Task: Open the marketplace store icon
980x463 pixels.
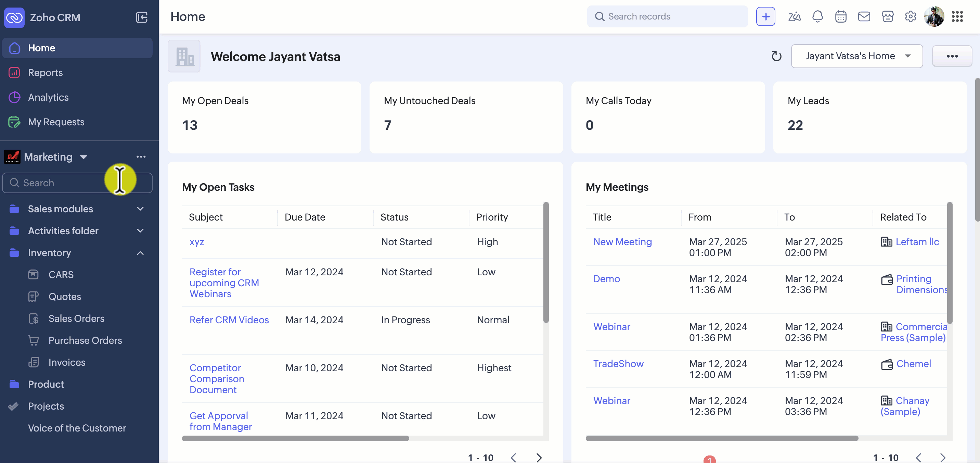Action: point(887,17)
